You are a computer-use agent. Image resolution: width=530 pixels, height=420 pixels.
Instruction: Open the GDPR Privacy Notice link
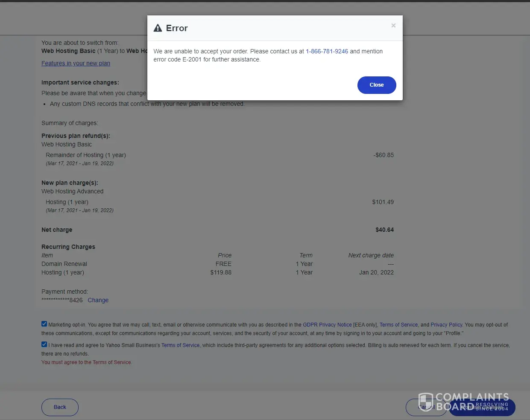click(327, 325)
